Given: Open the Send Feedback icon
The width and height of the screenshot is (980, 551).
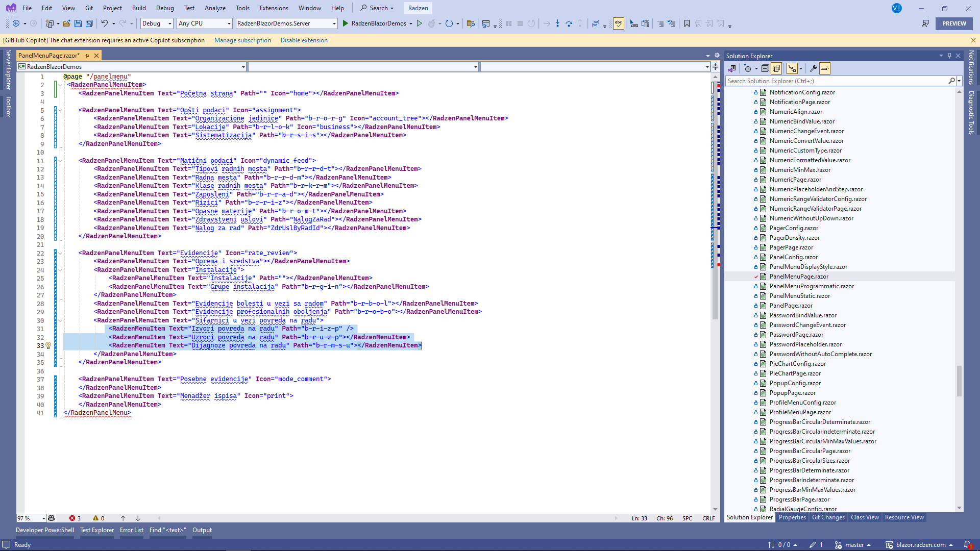Looking at the screenshot, I should tap(925, 23).
